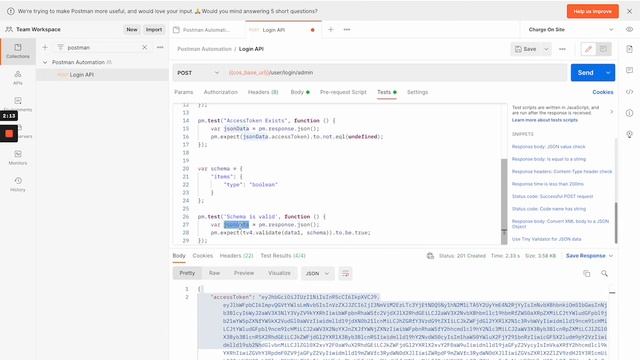Open the Charge On Site environment dropdown
Screen dimensions: 640x360
(x=571, y=29)
